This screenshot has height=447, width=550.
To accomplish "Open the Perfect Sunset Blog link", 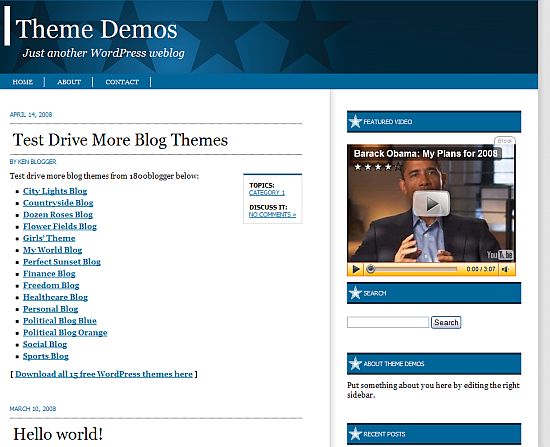I will [x=62, y=262].
